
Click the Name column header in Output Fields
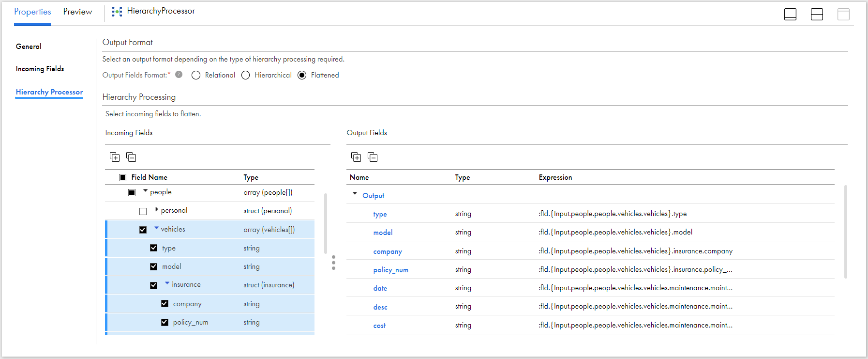click(x=359, y=177)
